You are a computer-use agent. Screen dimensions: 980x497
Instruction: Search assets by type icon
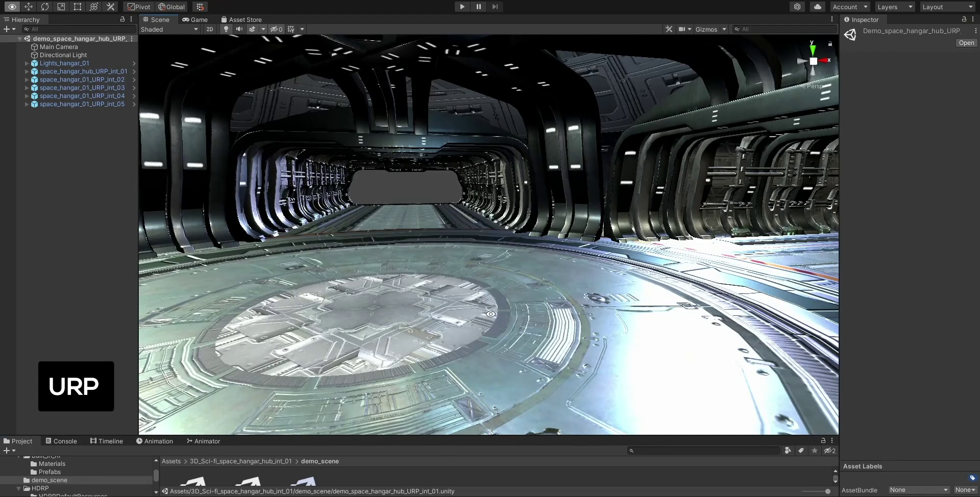788,451
